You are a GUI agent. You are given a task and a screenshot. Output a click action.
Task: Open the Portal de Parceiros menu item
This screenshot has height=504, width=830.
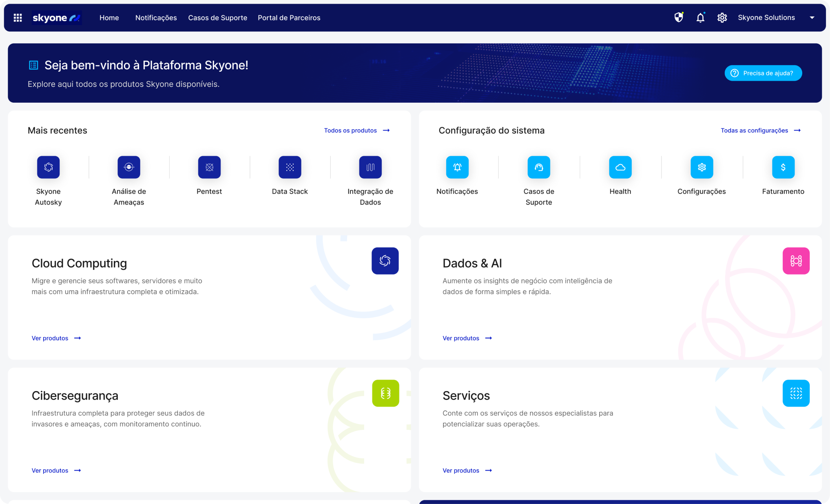(289, 18)
